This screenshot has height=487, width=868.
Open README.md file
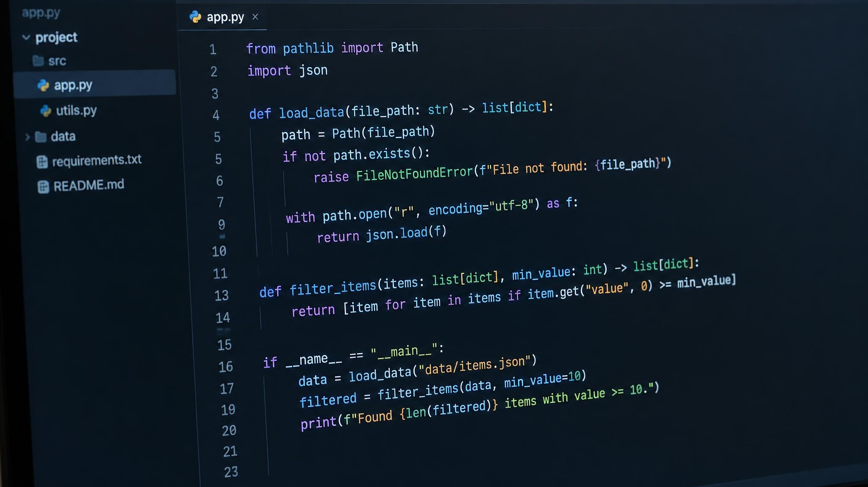[x=89, y=185]
